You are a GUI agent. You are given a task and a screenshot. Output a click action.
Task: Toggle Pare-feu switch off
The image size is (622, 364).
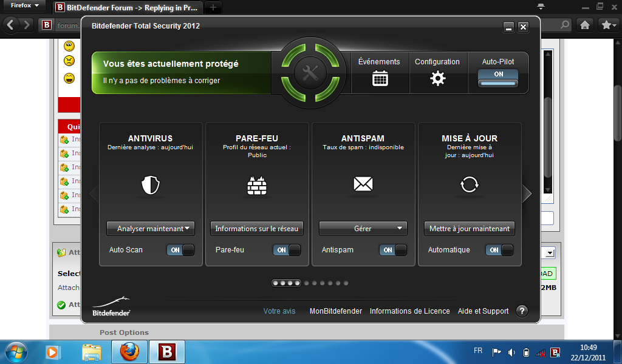[x=287, y=250]
